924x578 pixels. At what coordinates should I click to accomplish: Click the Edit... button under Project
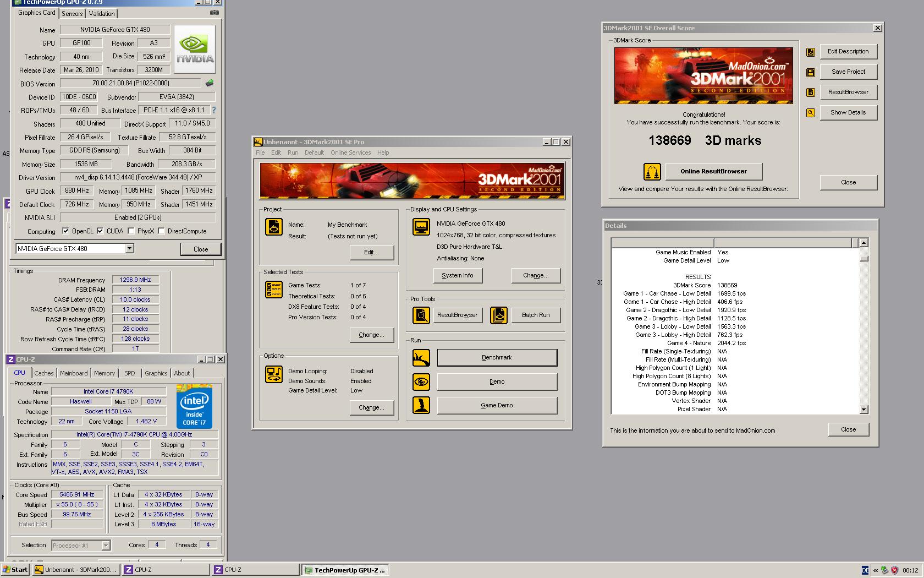click(x=372, y=252)
